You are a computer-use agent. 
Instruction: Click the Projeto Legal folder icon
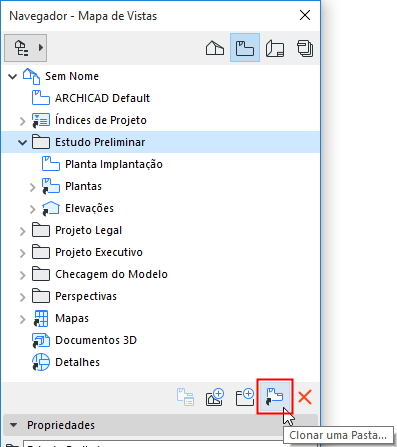tap(41, 230)
